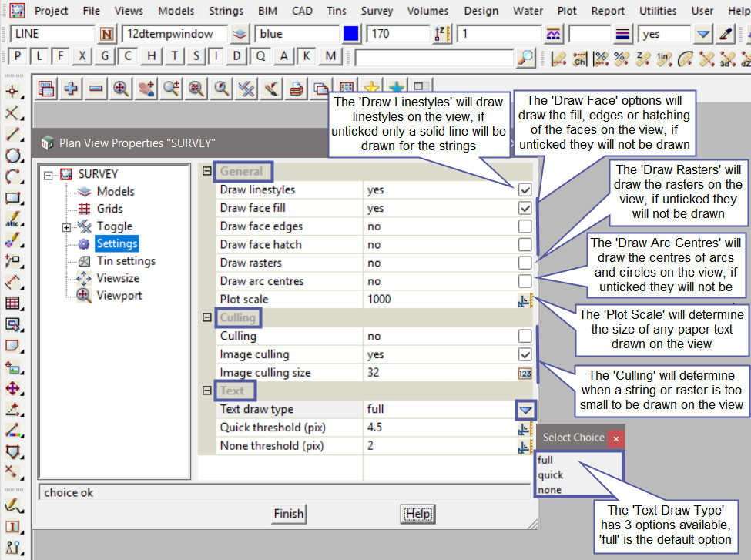The height and width of the screenshot is (560, 751).
Task: Click the blue colour swatch
Action: (351, 34)
